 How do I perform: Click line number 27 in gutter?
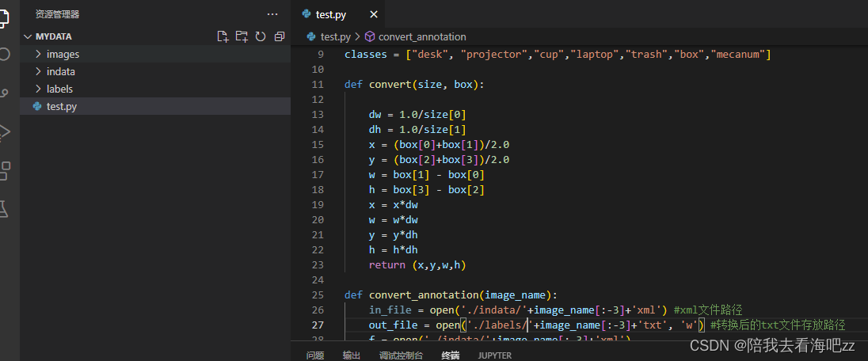pyautogui.click(x=318, y=325)
